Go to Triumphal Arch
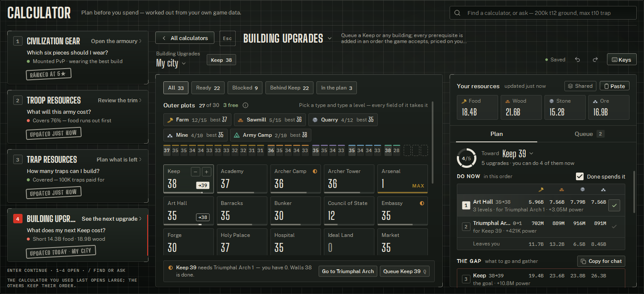 click(x=348, y=271)
